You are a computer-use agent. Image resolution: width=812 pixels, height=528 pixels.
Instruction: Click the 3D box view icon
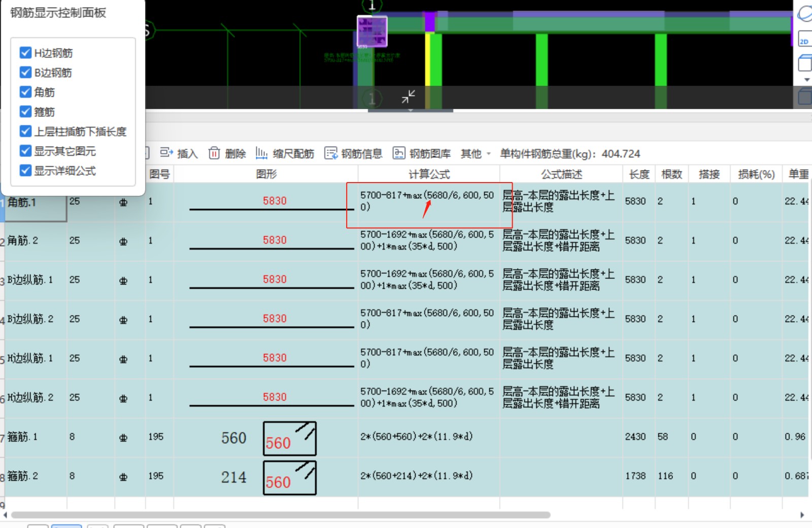[x=805, y=63]
